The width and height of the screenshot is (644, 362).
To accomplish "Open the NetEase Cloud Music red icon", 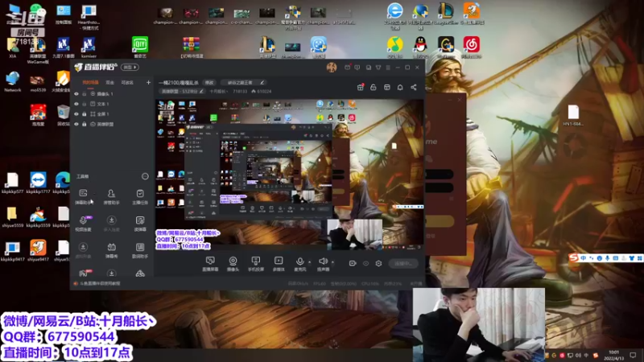I will 472,47.
